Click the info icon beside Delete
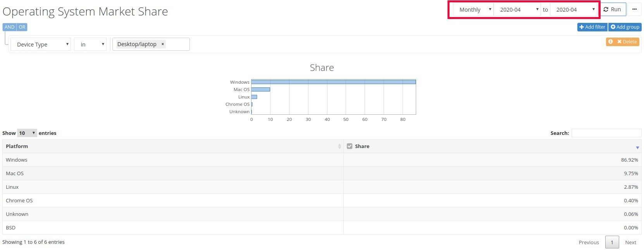The width and height of the screenshot is (644, 250). click(x=611, y=41)
